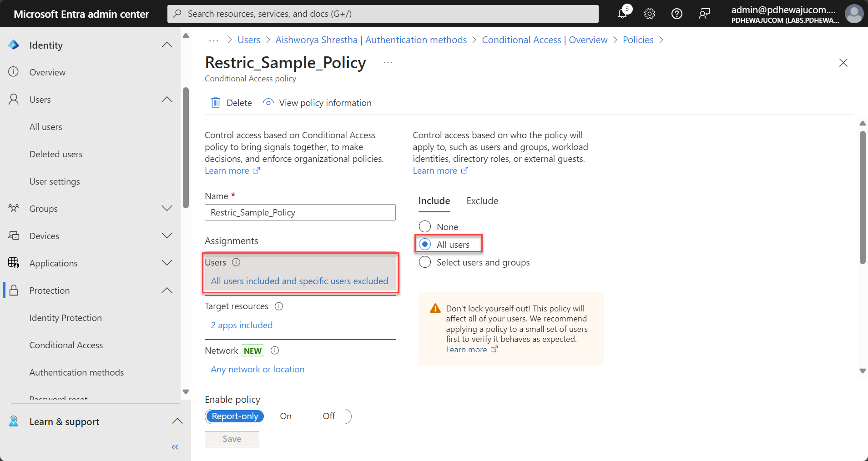Screen dimensions: 868x461
Task: Collapse the Users section chevron
Action: click(x=167, y=99)
